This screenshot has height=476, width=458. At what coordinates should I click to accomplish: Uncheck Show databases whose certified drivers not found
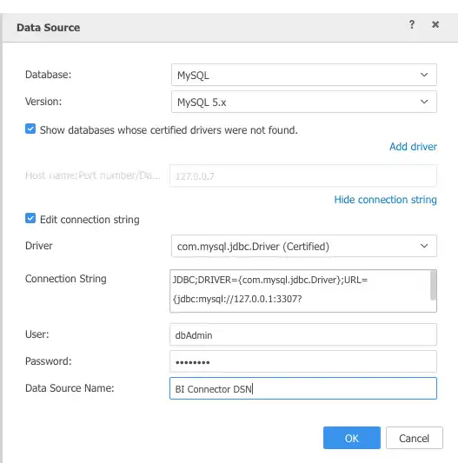30,129
